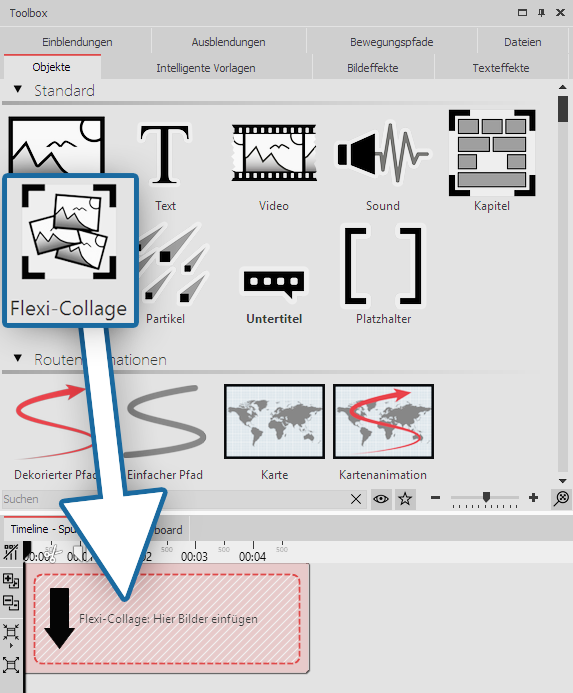Switch to the Bildeffekte tab

tap(373, 68)
